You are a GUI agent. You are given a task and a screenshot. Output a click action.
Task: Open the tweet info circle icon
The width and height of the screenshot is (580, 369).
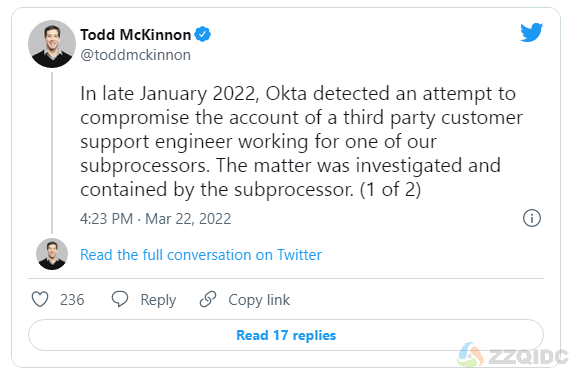click(x=532, y=218)
